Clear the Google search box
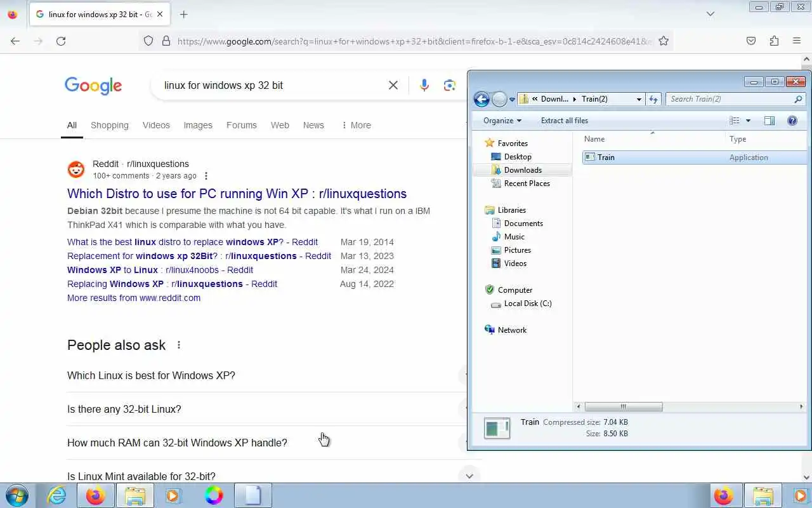812x508 pixels. (x=393, y=85)
